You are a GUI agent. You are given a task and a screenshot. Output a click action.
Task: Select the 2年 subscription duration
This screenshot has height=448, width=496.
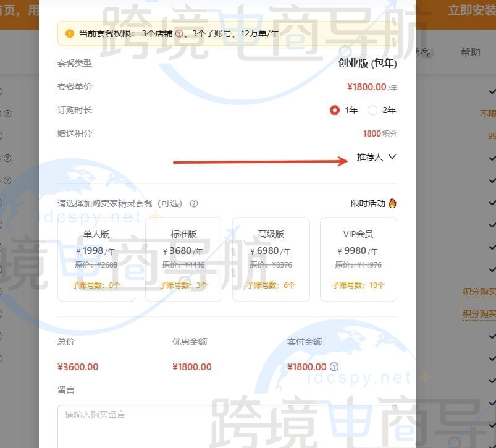(371, 110)
